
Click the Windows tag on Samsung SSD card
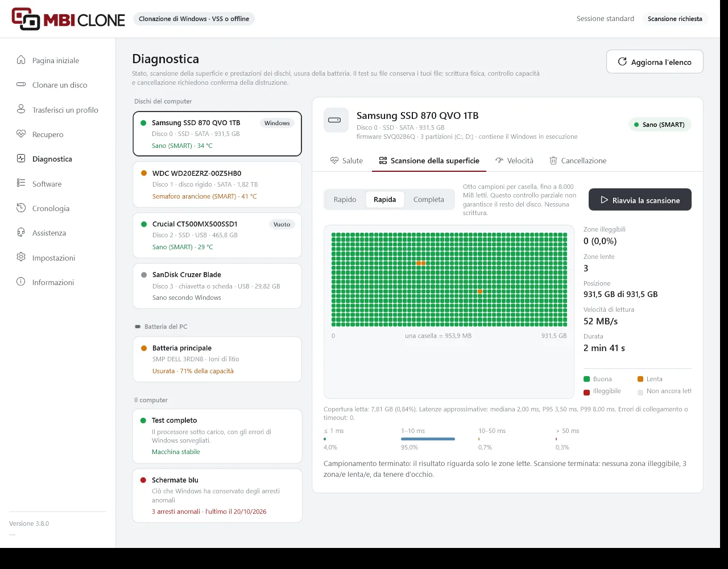point(277,123)
